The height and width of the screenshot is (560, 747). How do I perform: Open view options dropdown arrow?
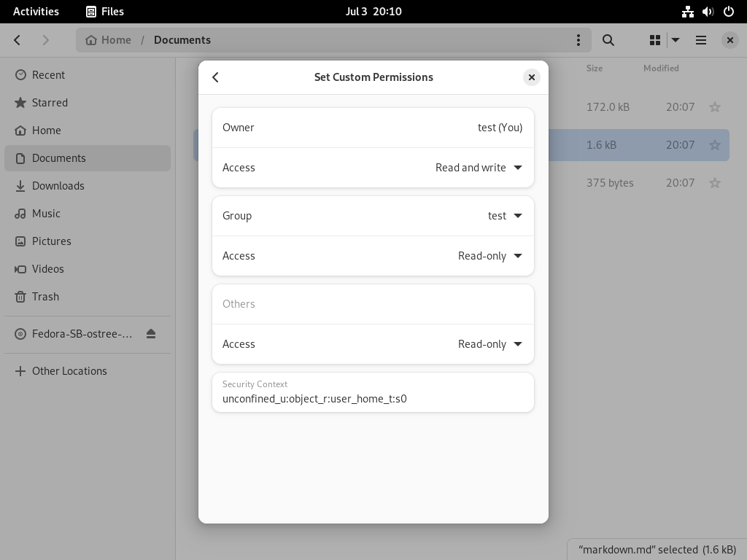click(676, 40)
